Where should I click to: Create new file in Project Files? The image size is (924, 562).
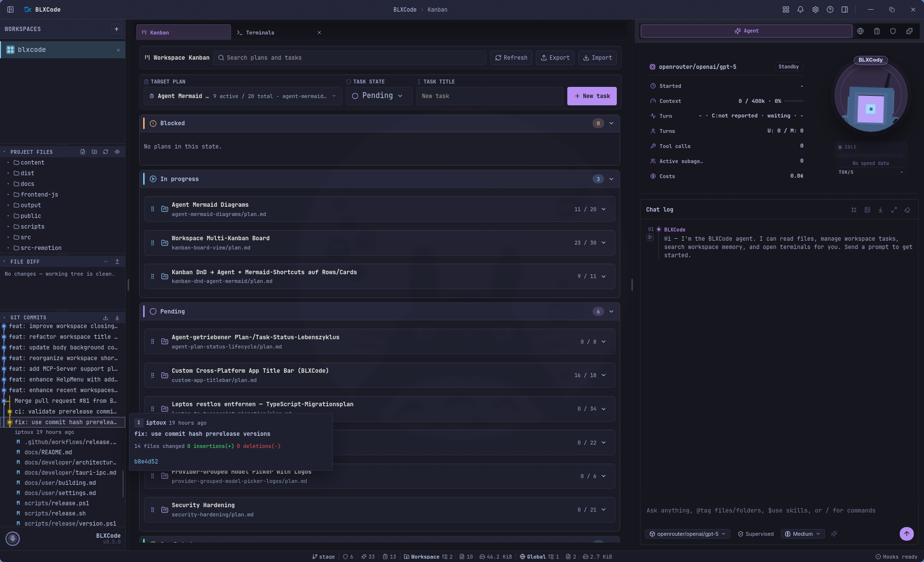[83, 152]
